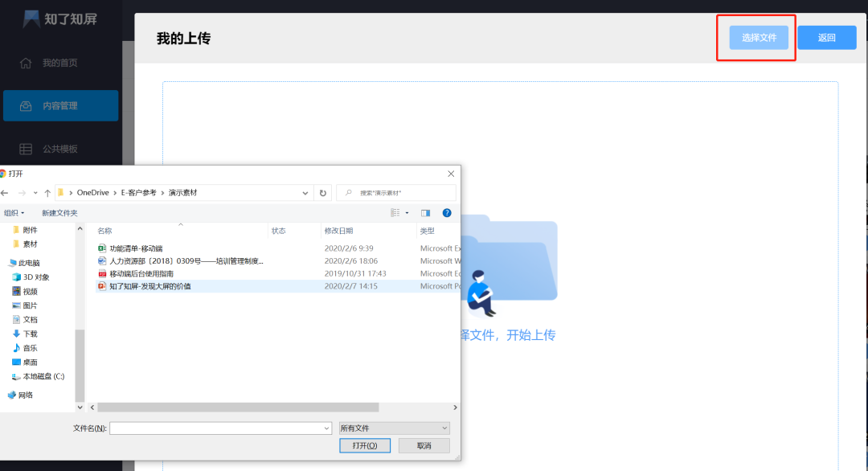Click the PDF icon of 移动端后台使用指南
Screen dimensions: 868x471
[x=102, y=274]
